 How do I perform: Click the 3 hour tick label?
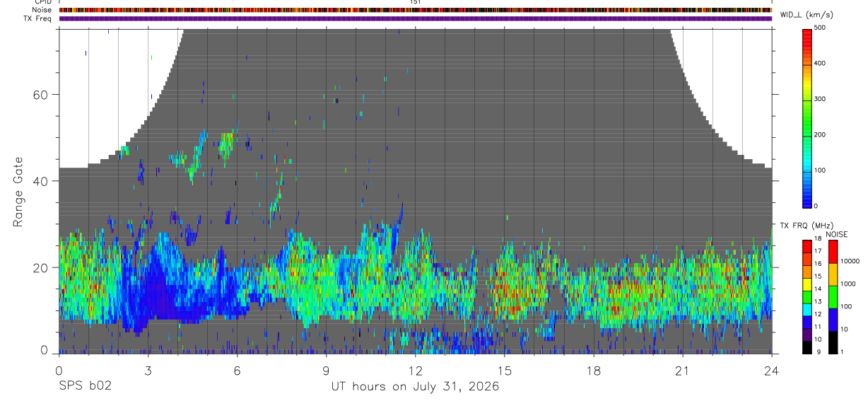pos(148,370)
